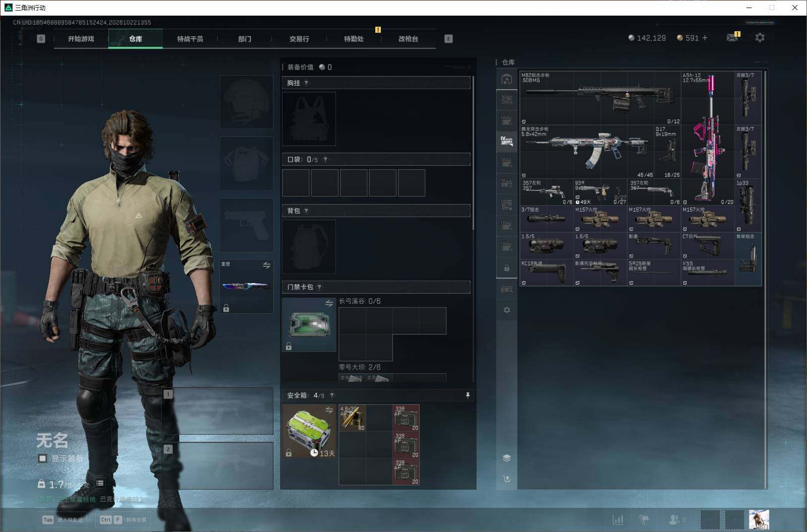Screen dimensions: 807x532
Task: Open the 改枪台 tab
Action: pos(408,39)
